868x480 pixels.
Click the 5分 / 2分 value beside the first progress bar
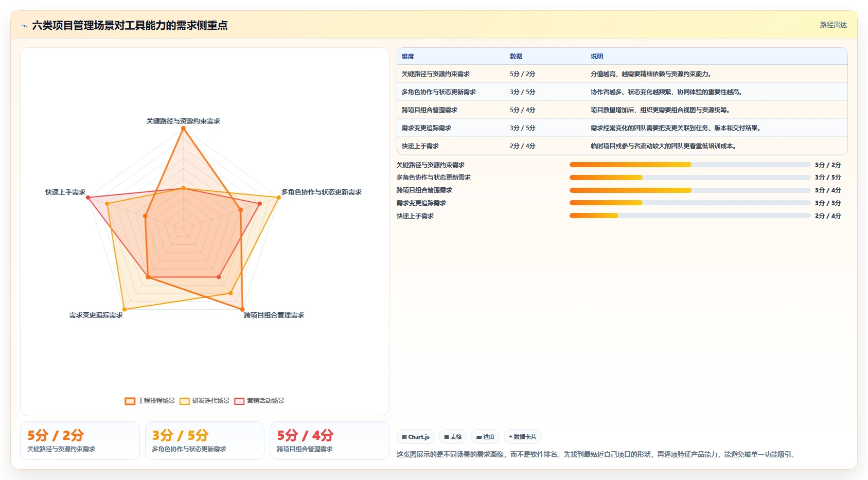pos(828,165)
